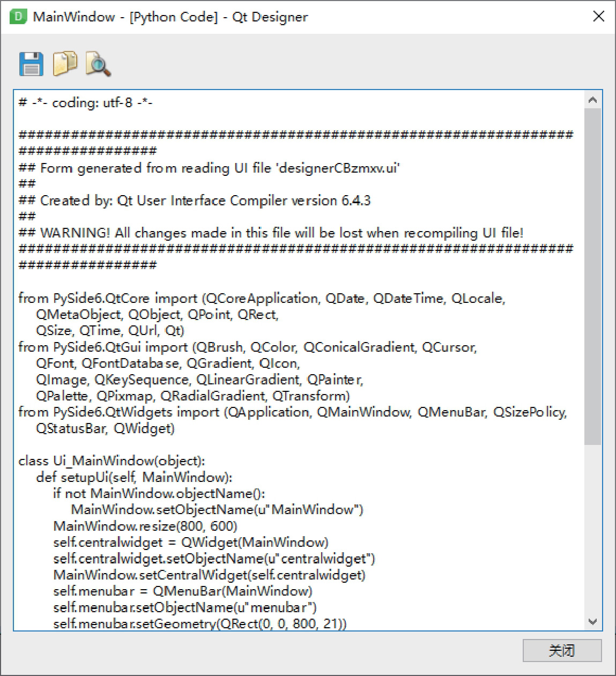Click the vertical scrollbar thumb

pos(592,277)
